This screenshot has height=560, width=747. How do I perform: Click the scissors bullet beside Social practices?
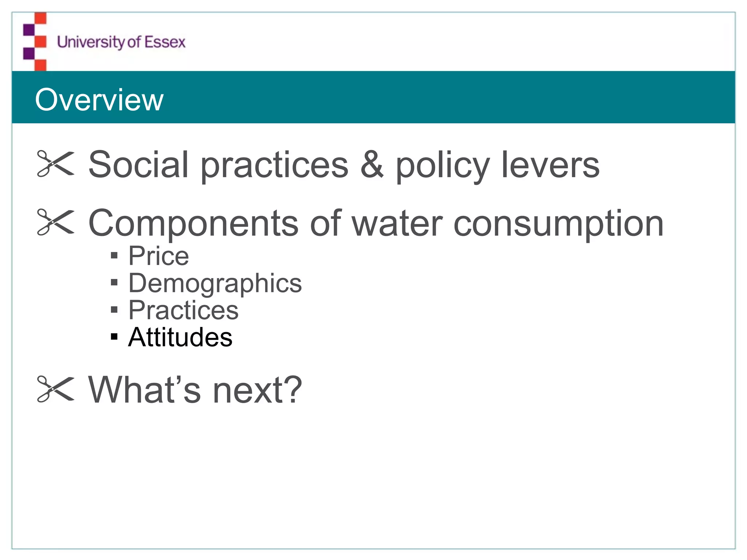pos(55,164)
